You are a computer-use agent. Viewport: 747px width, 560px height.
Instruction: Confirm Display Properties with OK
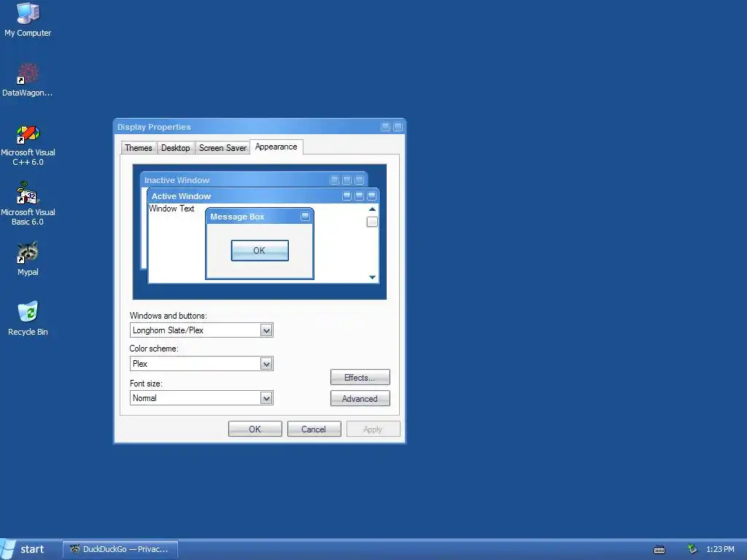pos(255,429)
